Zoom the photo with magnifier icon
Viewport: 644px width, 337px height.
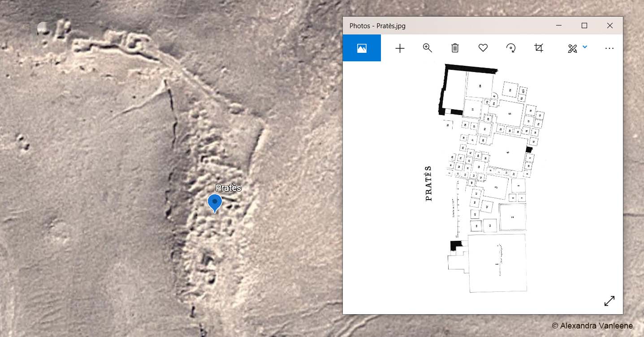[x=428, y=48]
